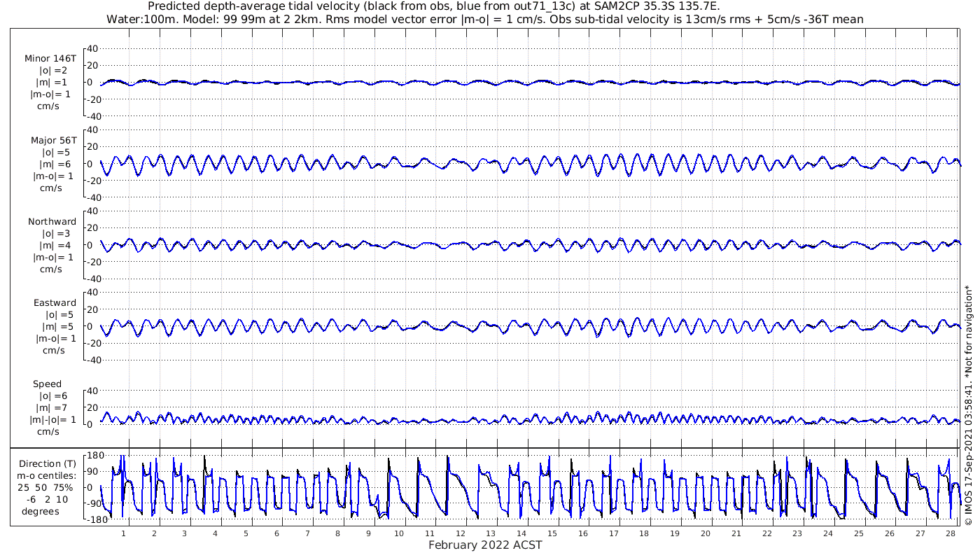Click the "|o| =3" value in Northward panel

[x=56, y=234]
